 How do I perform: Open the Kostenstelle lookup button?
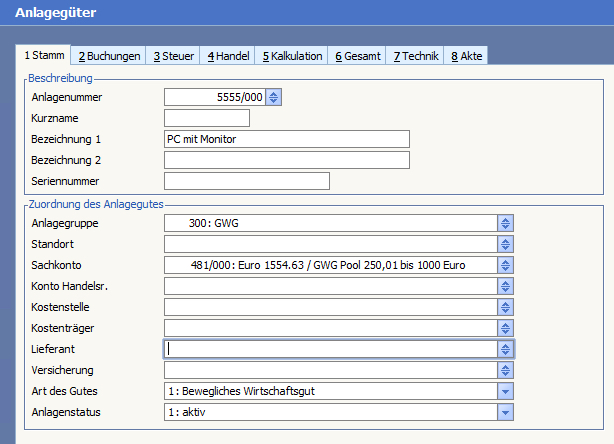pos(506,307)
